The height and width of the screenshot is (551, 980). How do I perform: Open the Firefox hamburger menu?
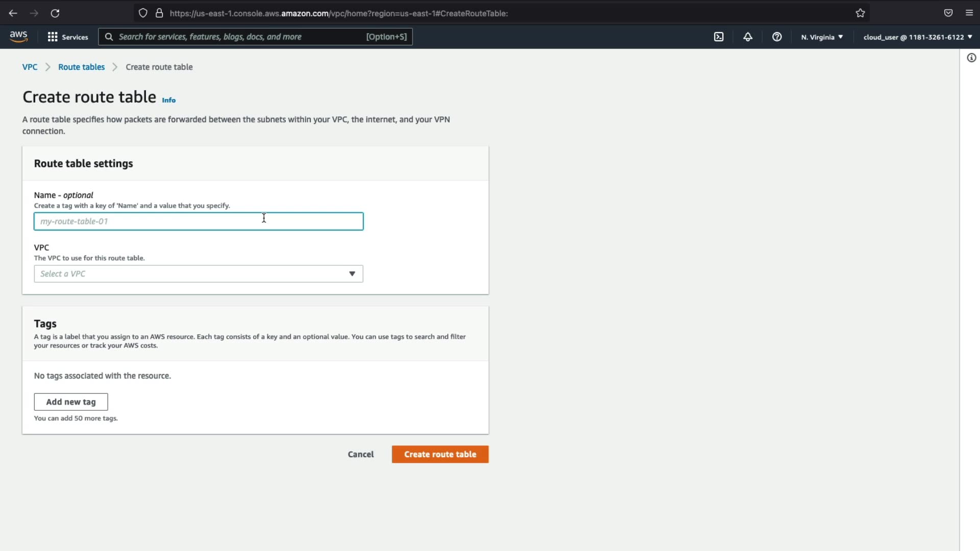tap(969, 13)
